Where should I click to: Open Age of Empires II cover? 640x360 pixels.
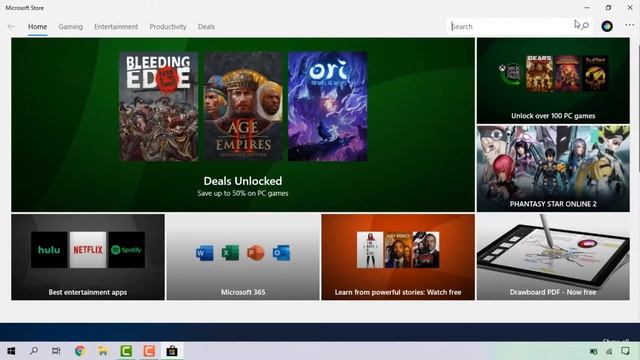tap(243, 106)
